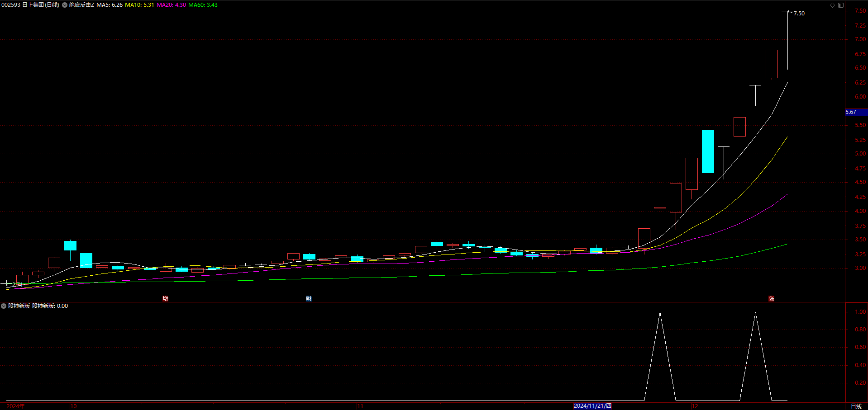Click the 7.00 price axis label
This screenshot has width=868, height=410.
(860, 39)
